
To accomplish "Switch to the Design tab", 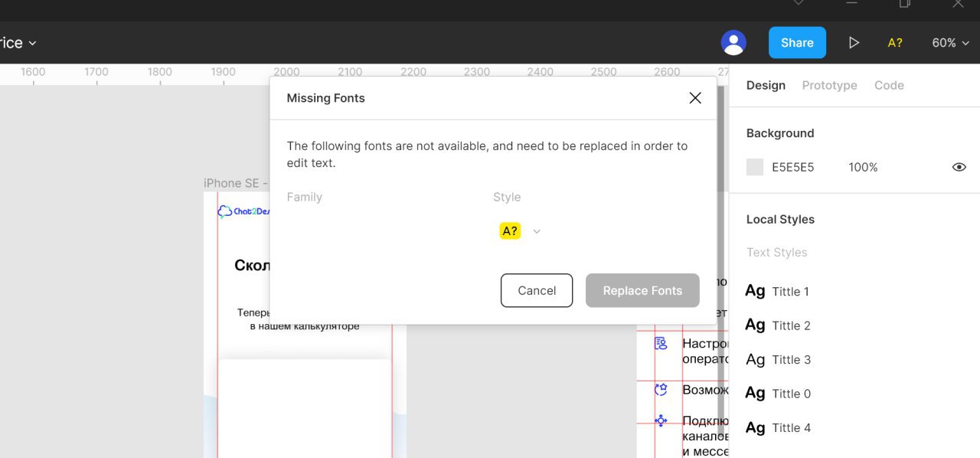I will point(766,85).
